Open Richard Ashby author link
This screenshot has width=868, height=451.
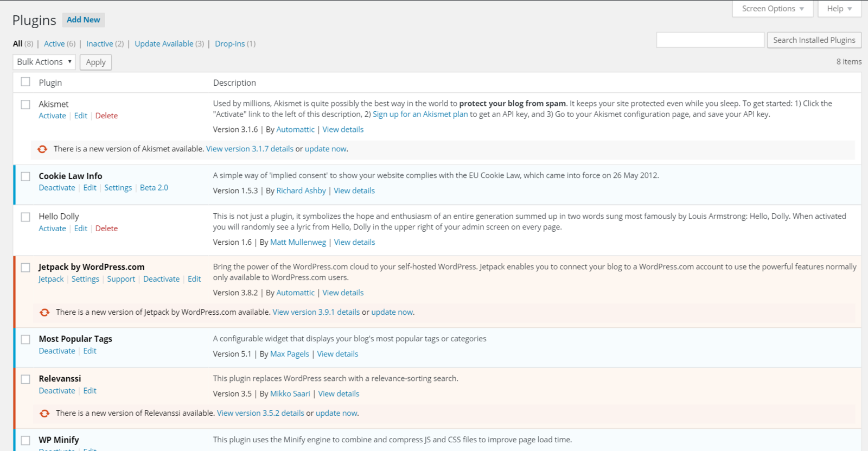(x=301, y=190)
